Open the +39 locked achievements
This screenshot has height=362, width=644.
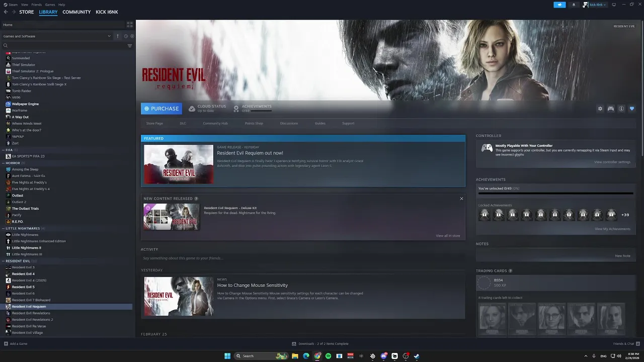click(625, 215)
